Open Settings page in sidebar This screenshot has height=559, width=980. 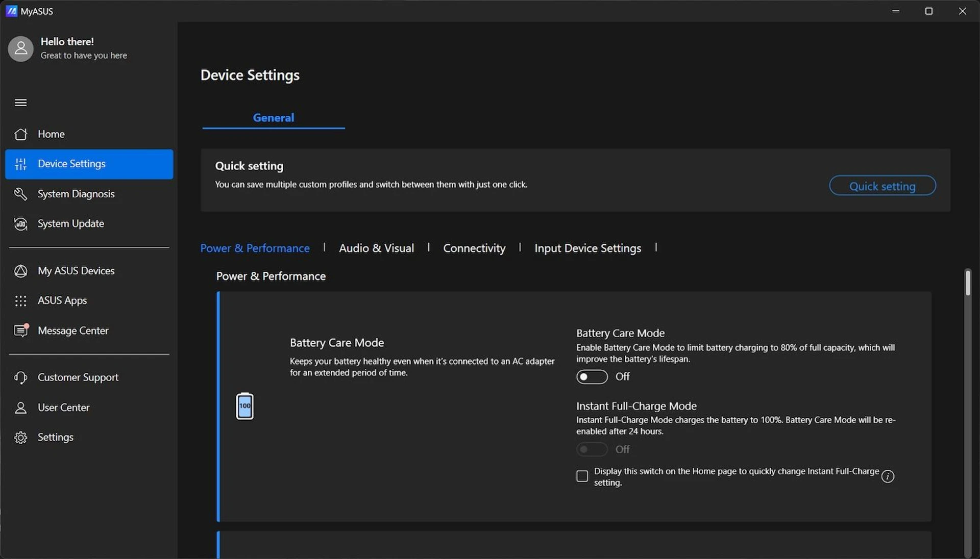pos(89,438)
